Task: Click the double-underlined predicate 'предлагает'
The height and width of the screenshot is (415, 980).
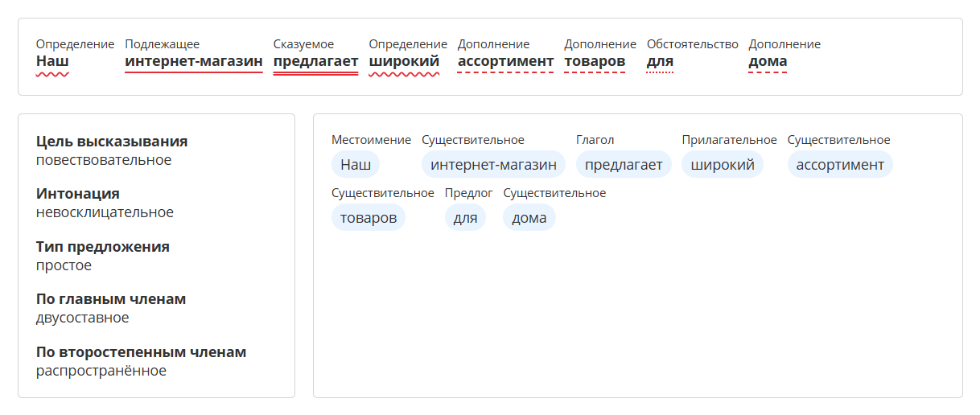Action: pos(315,61)
